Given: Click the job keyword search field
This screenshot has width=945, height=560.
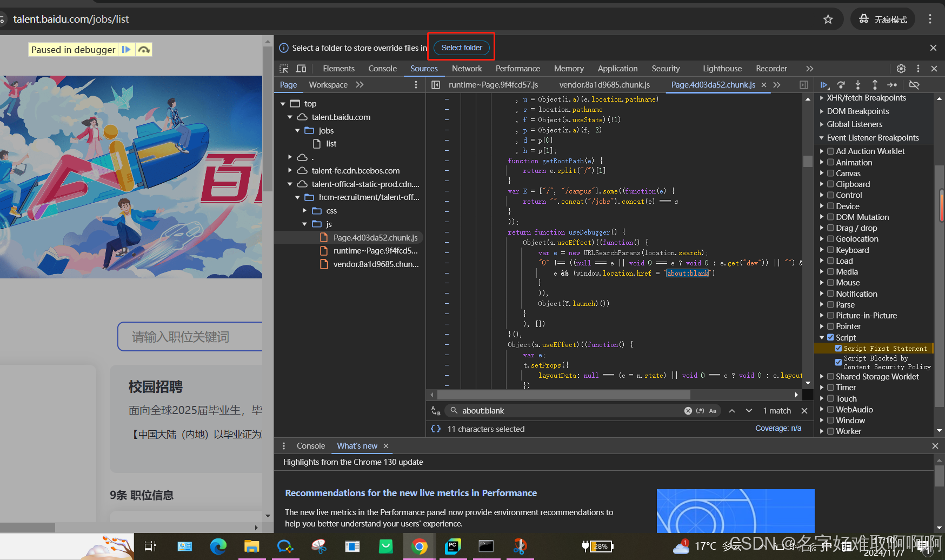Looking at the screenshot, I should [190, 337].
